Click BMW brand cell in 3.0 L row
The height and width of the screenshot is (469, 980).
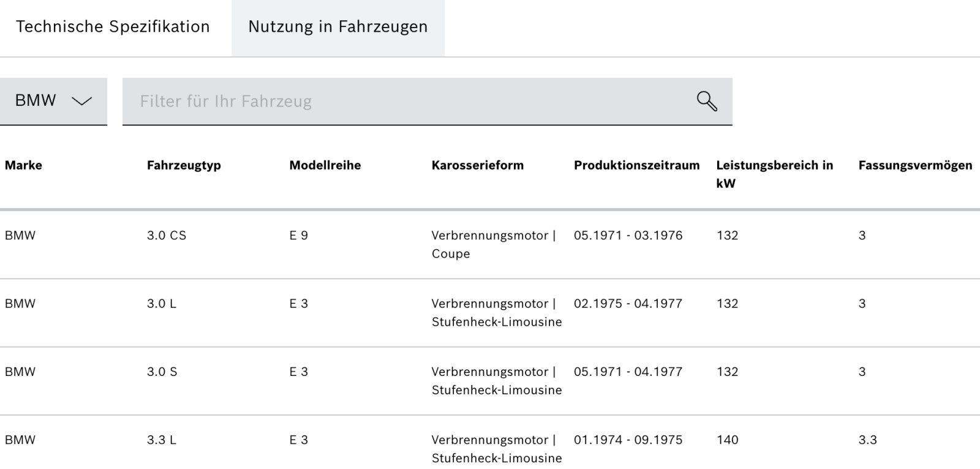20,304
